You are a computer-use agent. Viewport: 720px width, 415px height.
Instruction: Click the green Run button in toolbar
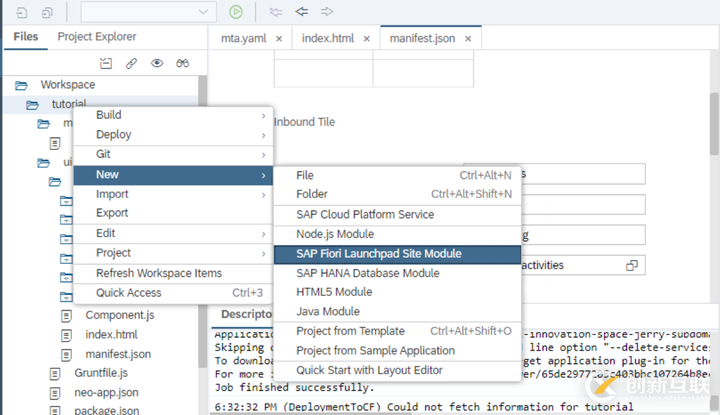pos(235,12)
